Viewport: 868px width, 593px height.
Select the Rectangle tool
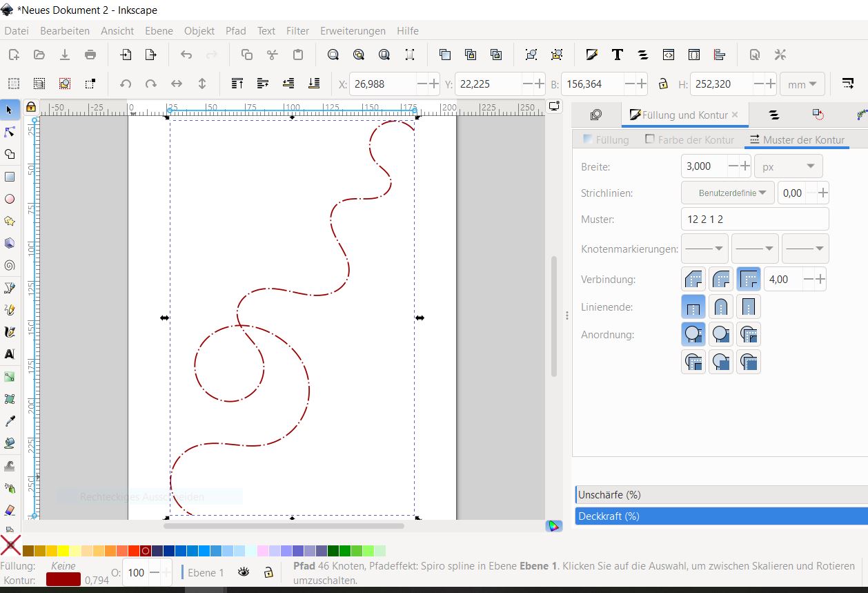pos(10,177)
